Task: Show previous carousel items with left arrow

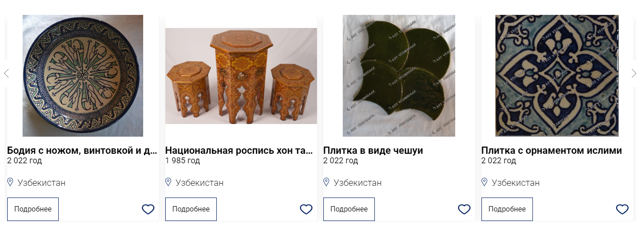Action: [6, 73]
